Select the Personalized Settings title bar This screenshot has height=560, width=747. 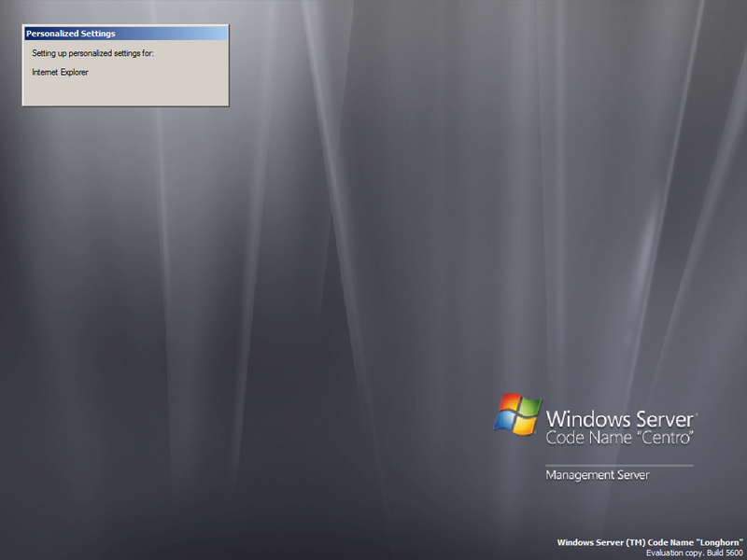point(124,33)
